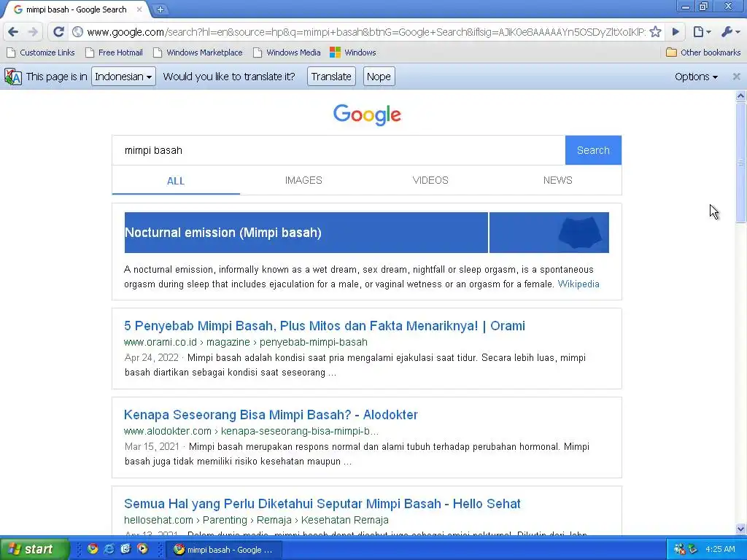Select the mimpi basah - Google Search tab
The height and width of the screenshot is (560, 747).
point(76,9)
